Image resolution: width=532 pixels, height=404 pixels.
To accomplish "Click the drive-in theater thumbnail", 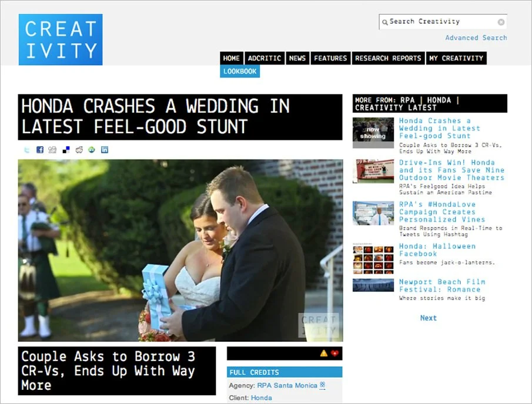I will tap(373, 171).
